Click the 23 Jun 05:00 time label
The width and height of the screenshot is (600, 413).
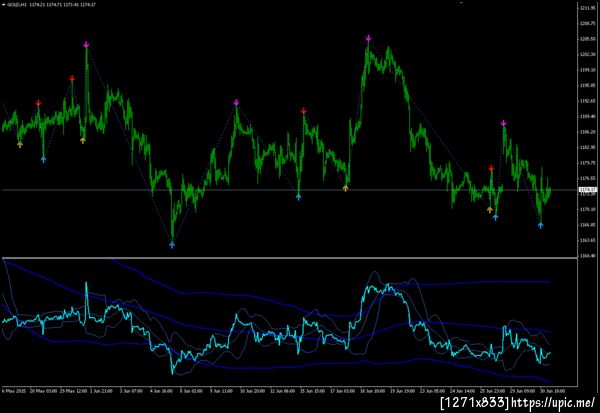tap(432, 391)
